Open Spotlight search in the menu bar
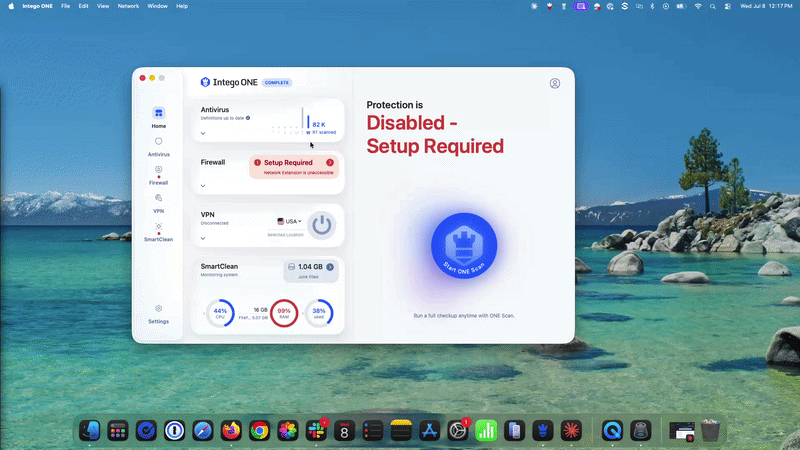The height and width of the screenshot is (450, 800). [x=713, y=6]
